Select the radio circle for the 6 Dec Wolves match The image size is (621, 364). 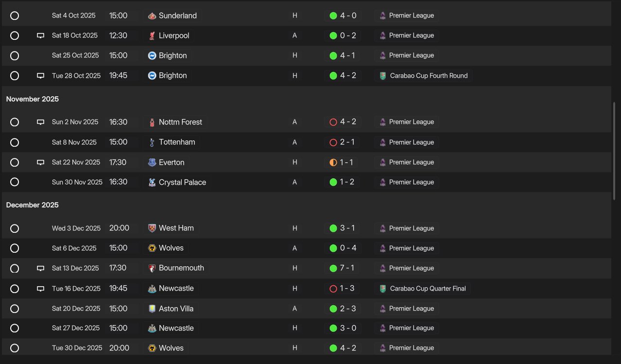coord(15,248)
